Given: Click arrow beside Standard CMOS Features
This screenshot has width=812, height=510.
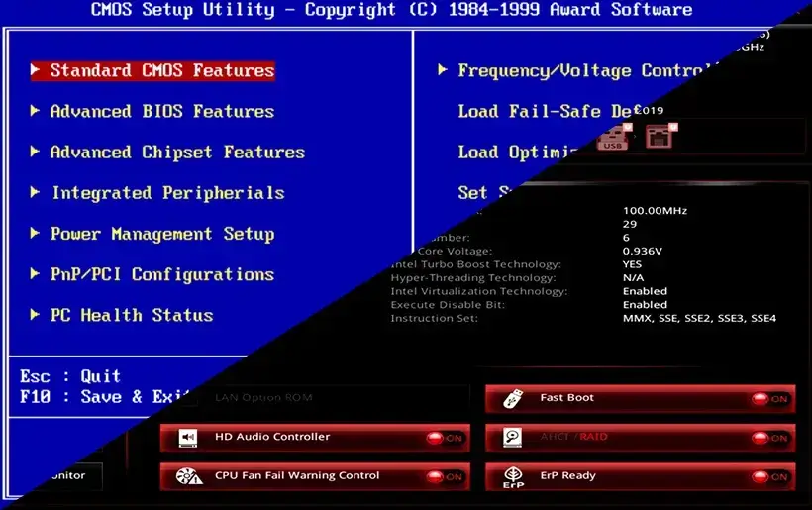Looking at the screenshot, I should tap(35, 69).
